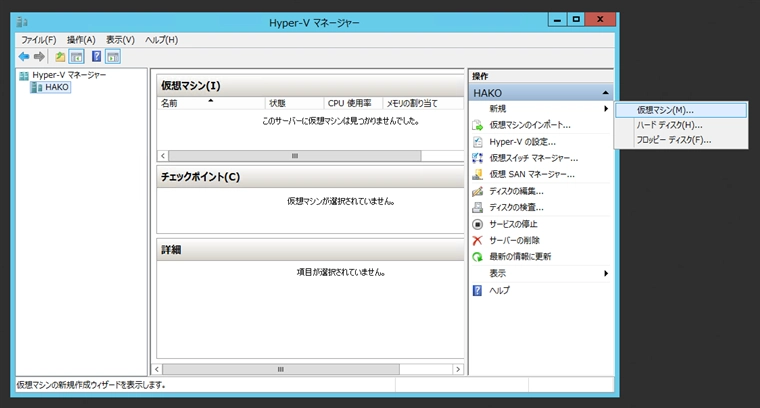Click the Hyper-V の設定 icon
The height and width of the screenshot is (408, 760).
point(477,141)
